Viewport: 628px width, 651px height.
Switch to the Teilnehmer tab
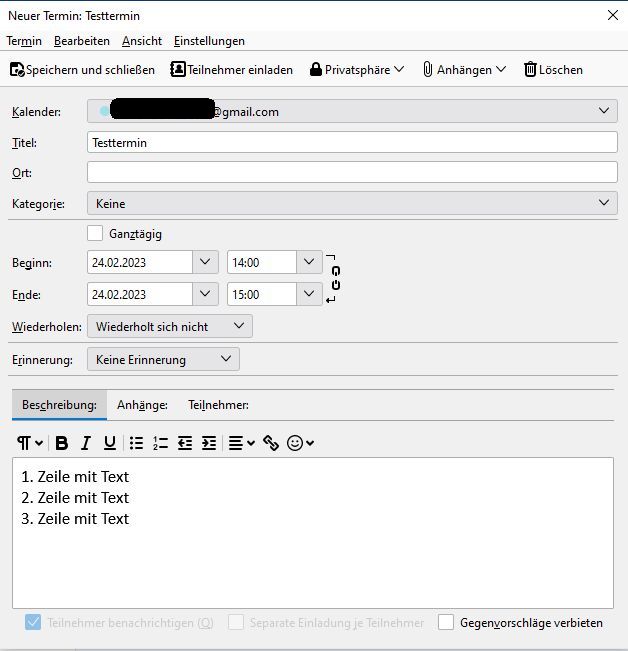(218, 405)
